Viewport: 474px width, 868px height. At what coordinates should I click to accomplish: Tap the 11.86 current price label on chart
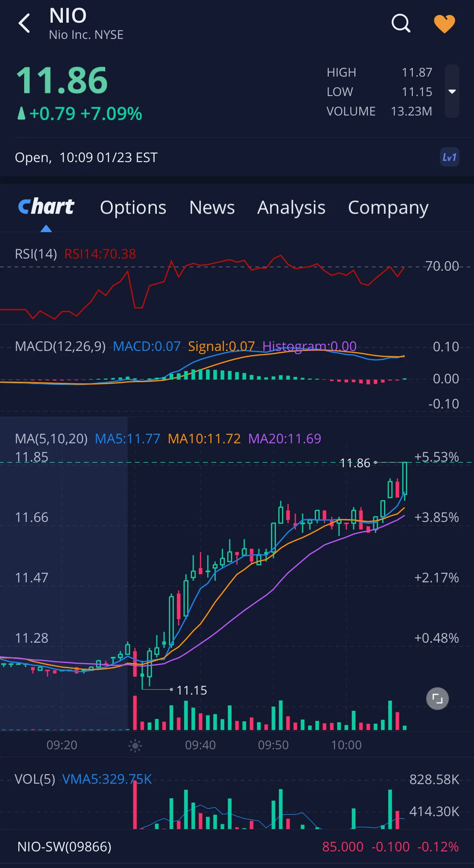[x=355, y=463]
